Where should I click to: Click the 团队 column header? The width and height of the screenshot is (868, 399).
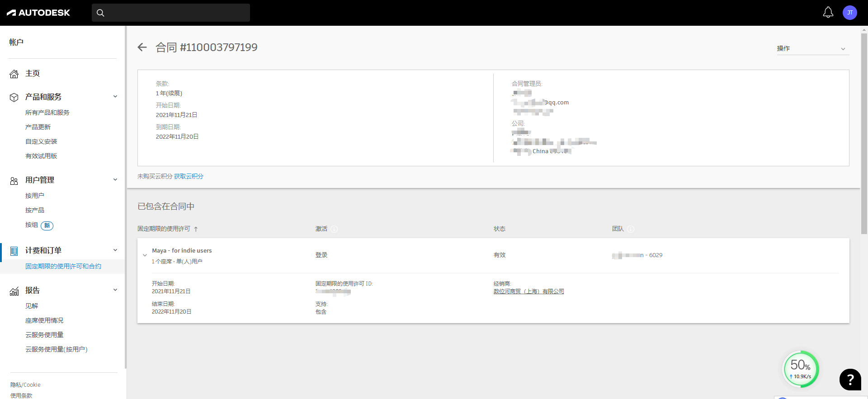tap(618, 229)
